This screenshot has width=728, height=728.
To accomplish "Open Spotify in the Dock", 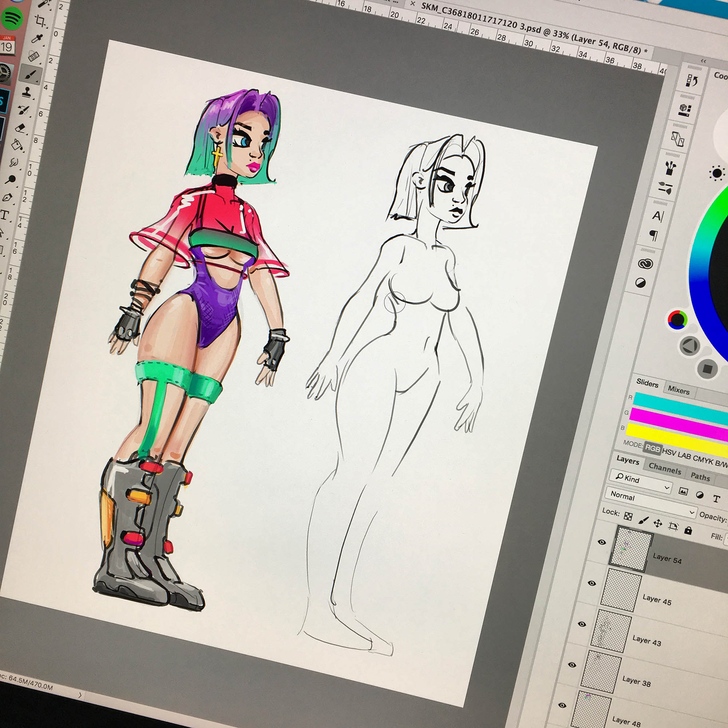I will coord(11,18).
